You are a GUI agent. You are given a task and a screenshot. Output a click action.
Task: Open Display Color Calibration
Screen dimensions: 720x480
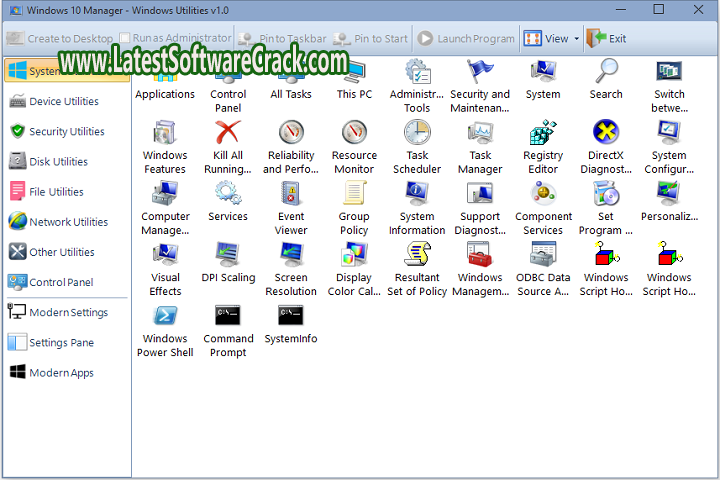pyautogui.click(x=354, y=270)
